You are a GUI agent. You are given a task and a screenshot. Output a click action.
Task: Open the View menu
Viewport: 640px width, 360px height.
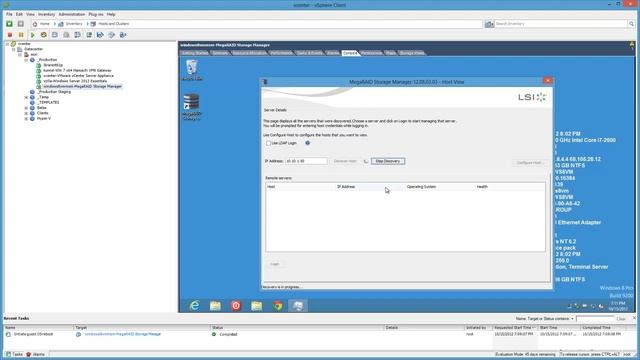click(30, 14)
